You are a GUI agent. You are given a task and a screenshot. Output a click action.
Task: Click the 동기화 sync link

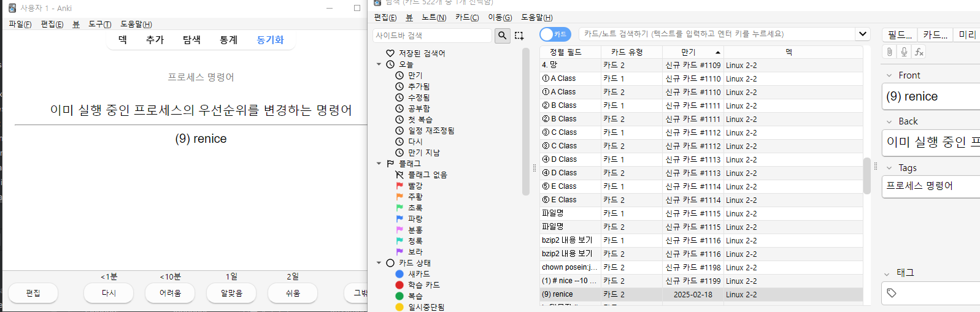point(270,40)
